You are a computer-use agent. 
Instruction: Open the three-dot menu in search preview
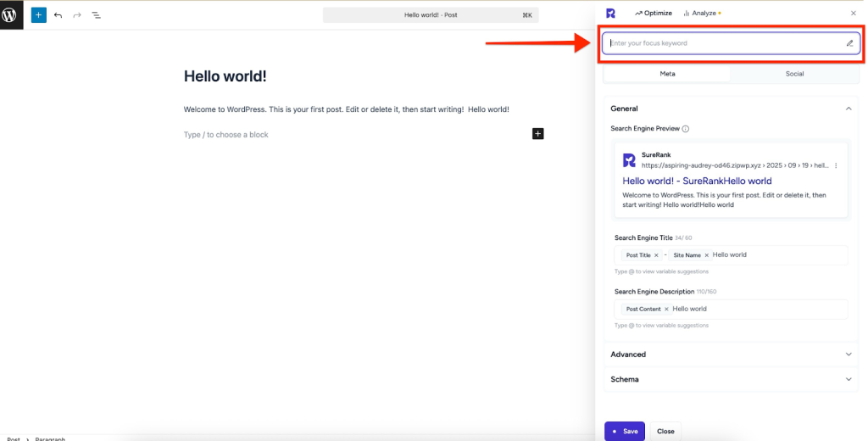coord(836,165)
